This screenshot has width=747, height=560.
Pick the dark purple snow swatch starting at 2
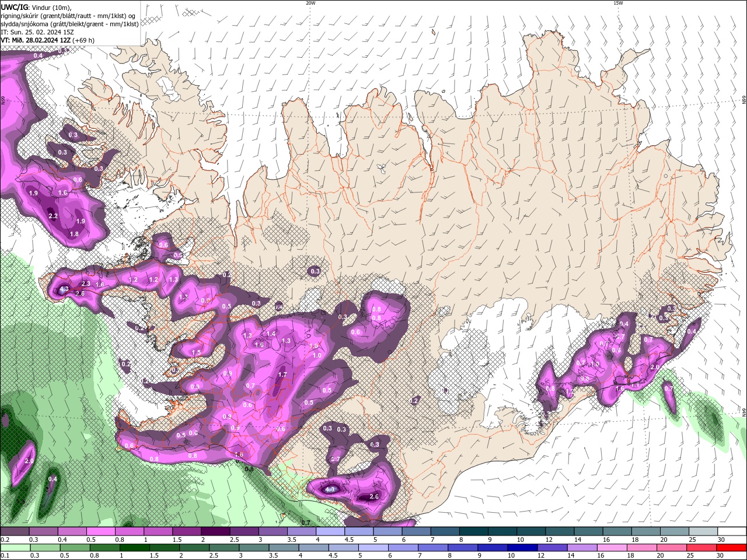[215, 531]
